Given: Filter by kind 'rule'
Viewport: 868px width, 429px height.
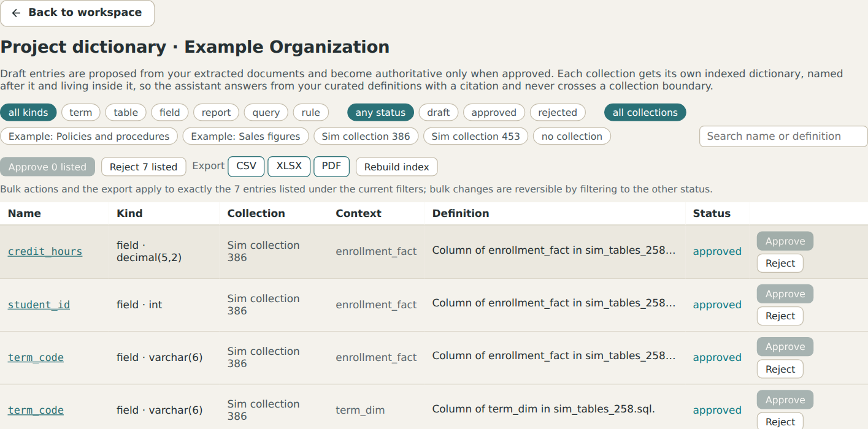Looking at the screenshot, I should pos(311,112).
